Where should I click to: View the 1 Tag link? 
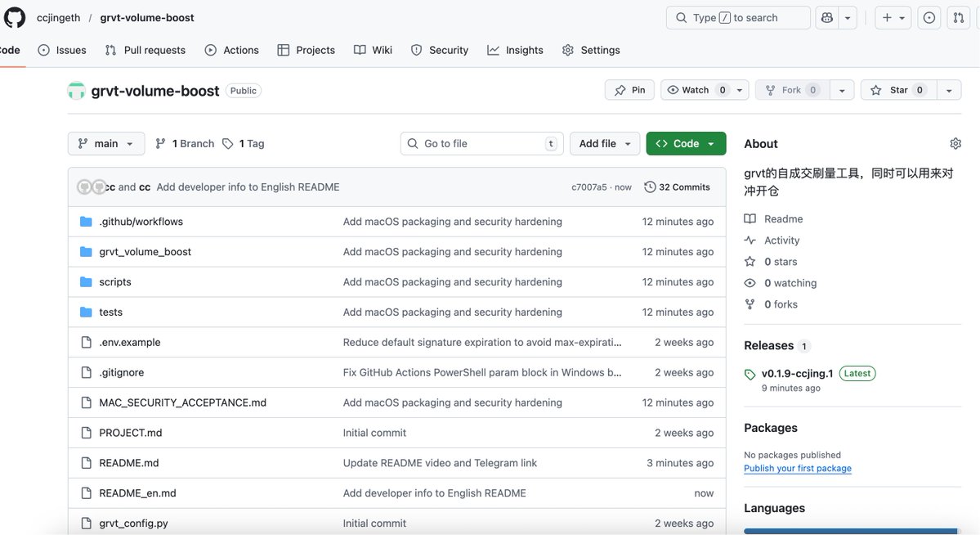coord(243,143)
